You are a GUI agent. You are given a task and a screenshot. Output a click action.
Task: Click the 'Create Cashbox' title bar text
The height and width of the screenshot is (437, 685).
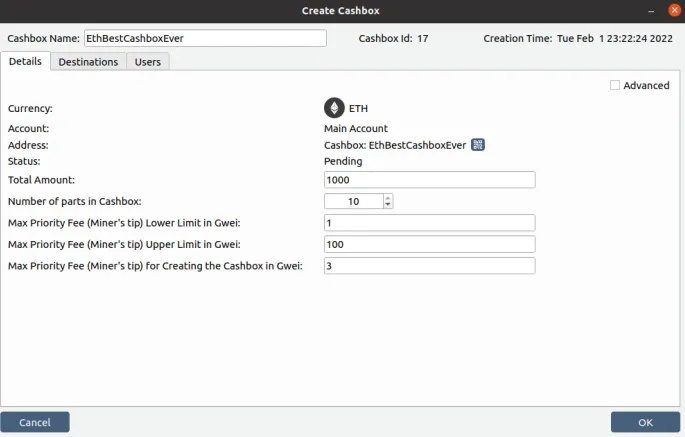click(x=341, y=10)
